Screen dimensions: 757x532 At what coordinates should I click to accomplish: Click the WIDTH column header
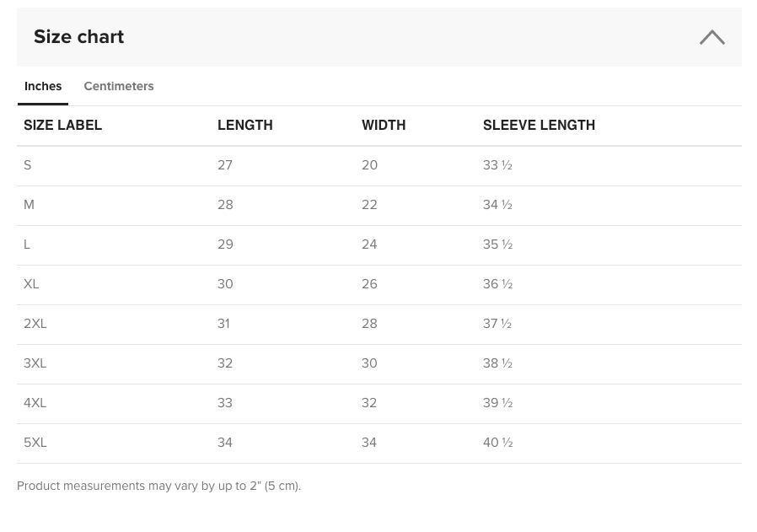pyautogui.click(x=384, y=126)
